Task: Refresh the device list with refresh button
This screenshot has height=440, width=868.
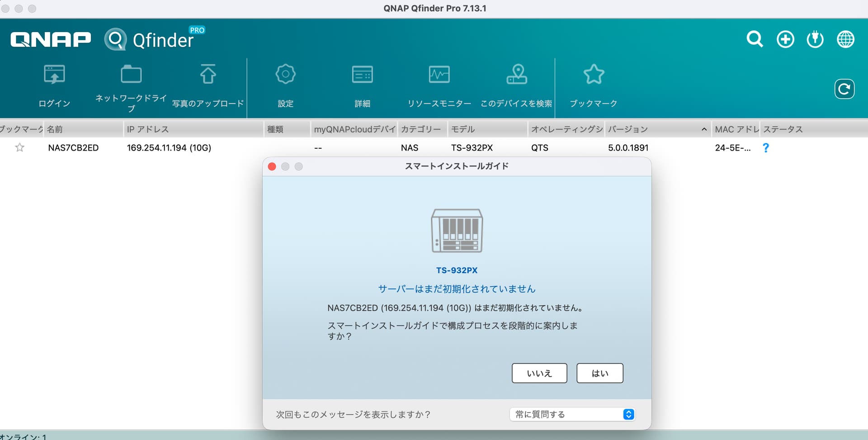Action: click(x=844, y=89)
